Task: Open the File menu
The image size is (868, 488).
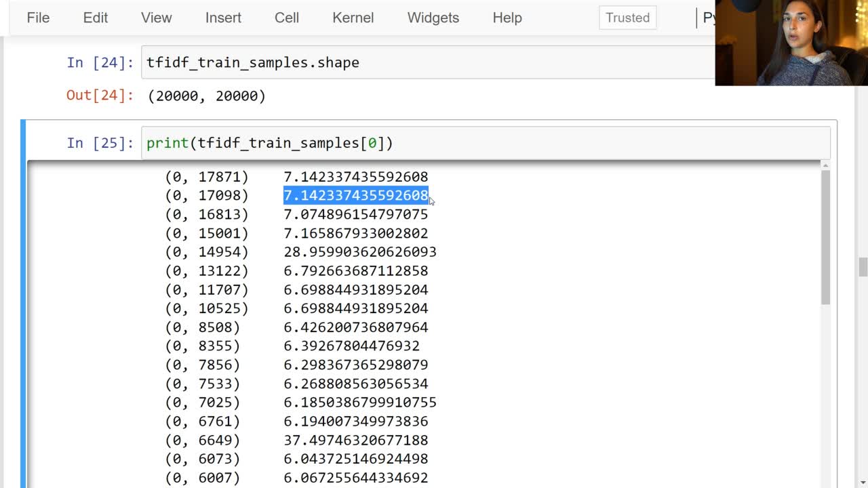Action: pyautogui.click(x=37, y=18)
